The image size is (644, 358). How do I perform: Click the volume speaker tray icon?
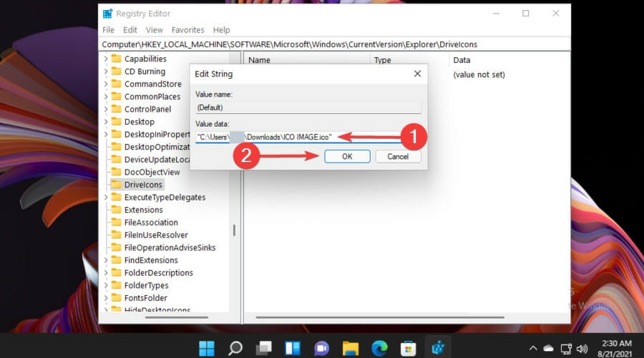coord(582,349)
